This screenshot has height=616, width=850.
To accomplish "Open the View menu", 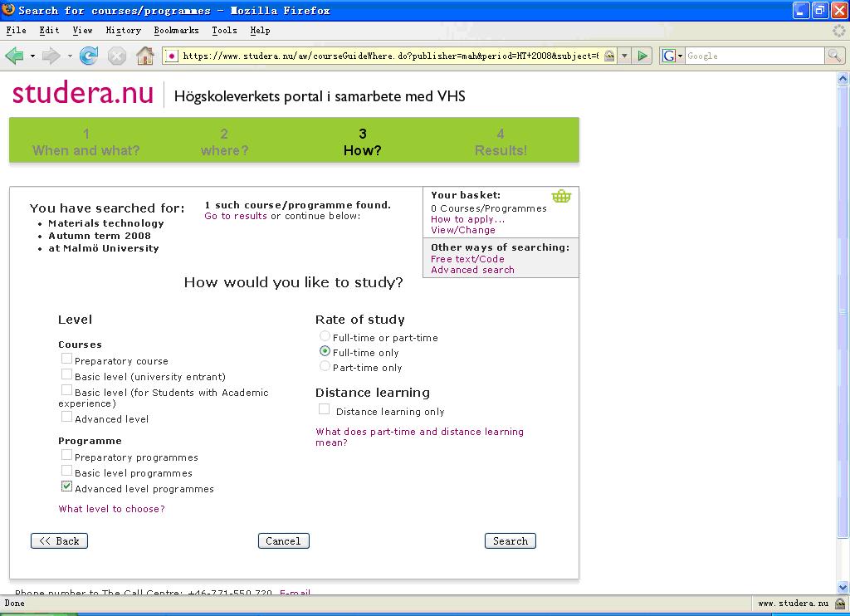I will pos(82,31).
